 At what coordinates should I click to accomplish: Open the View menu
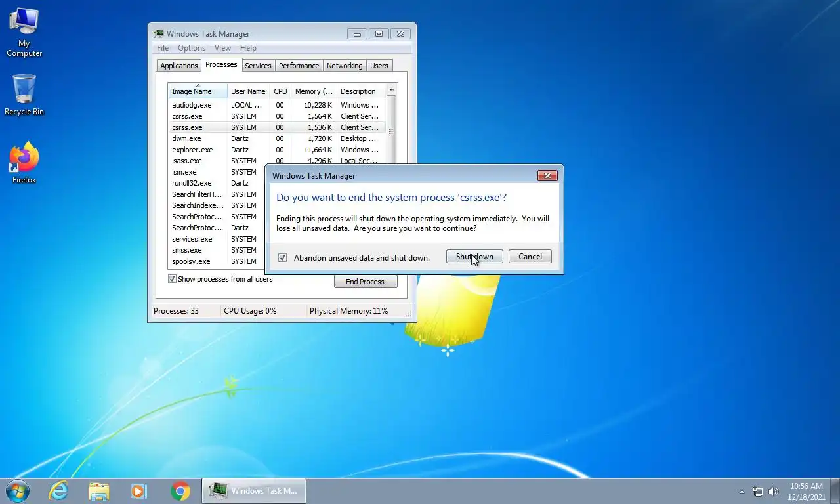(x=222, y=48)
